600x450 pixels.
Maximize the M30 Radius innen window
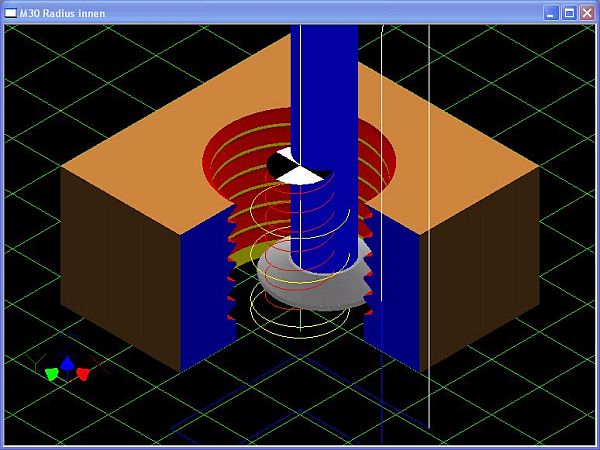click(x=568, y=12)
